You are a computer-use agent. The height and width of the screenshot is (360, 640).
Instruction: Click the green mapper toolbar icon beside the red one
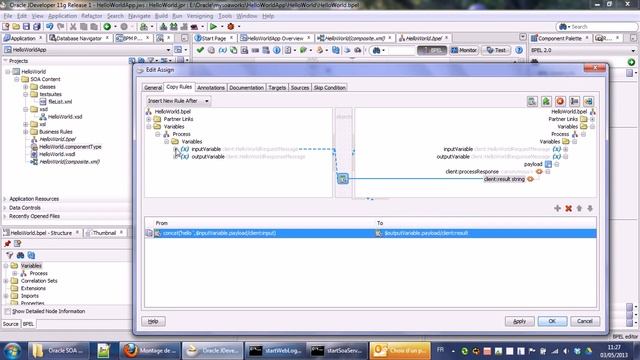point(546,101)
